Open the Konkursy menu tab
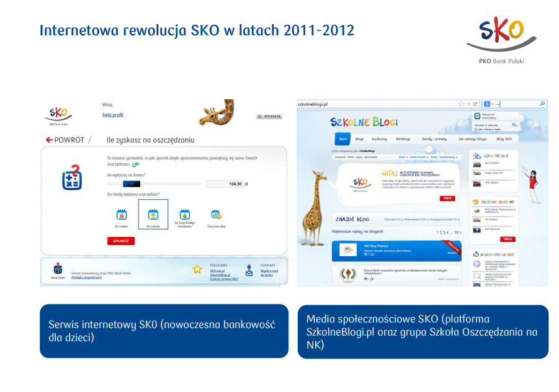 tap(379, 139)
